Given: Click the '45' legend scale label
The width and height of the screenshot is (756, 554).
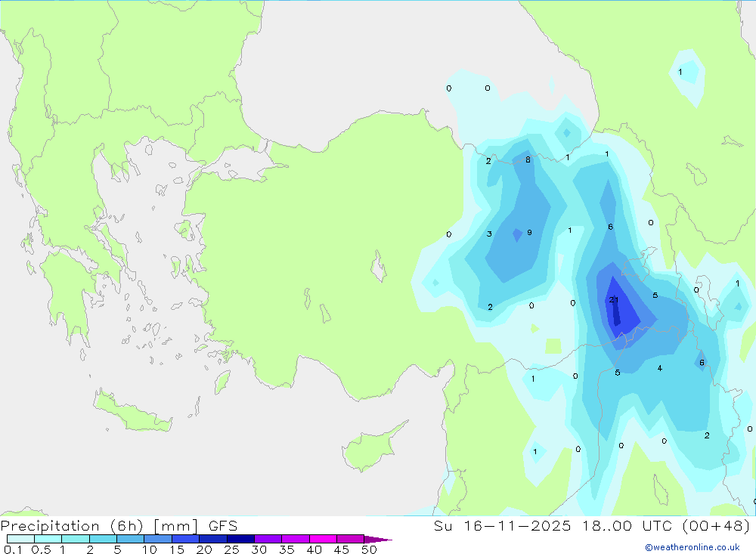Looking at the screenshot, I should (x=342, y=549).
